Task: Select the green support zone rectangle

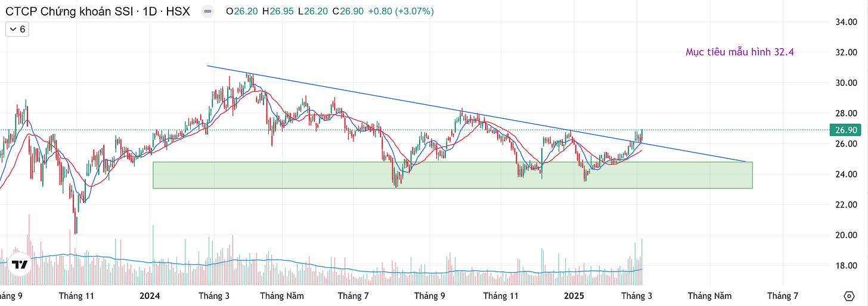Action: [452, 175]
